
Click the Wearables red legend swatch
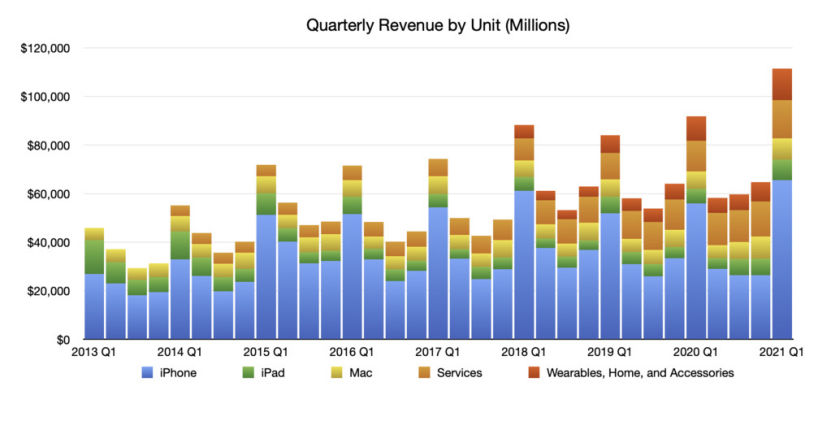point(534,373)
